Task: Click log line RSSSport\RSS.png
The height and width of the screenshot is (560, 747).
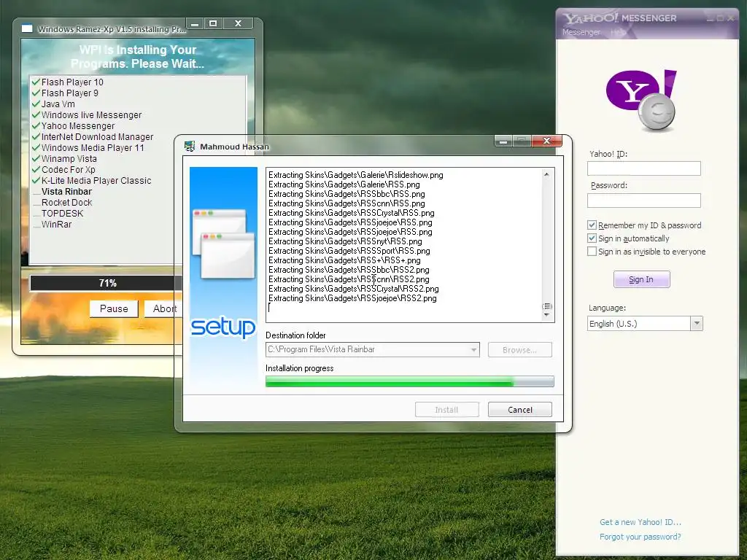Action: coord(349,251)
